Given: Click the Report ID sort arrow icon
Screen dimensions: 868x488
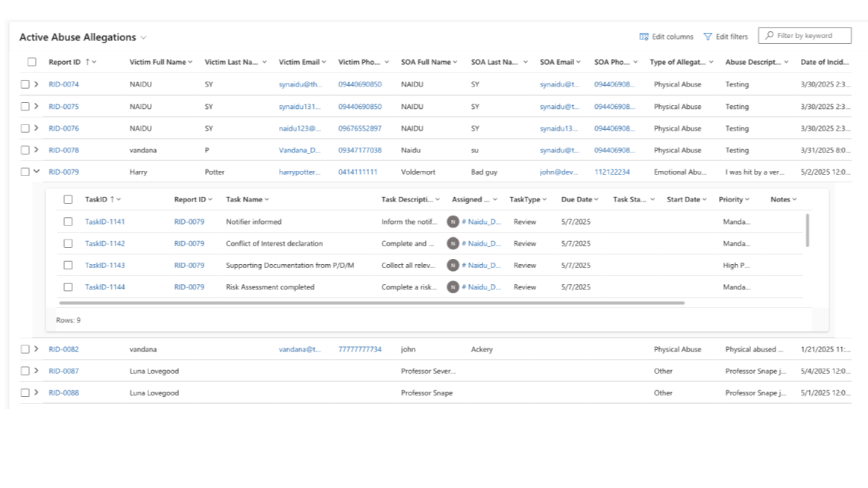Looking at the screenshot, I should tap(87, 62).
